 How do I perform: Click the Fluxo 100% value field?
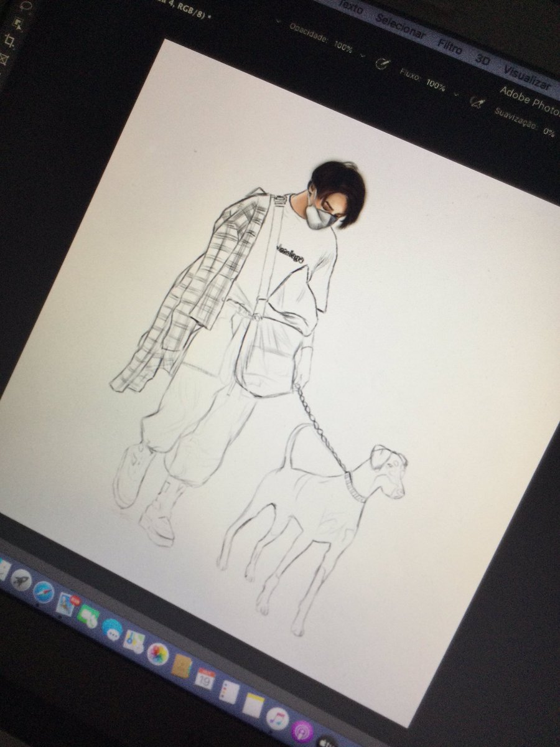(x=436, y=85)
